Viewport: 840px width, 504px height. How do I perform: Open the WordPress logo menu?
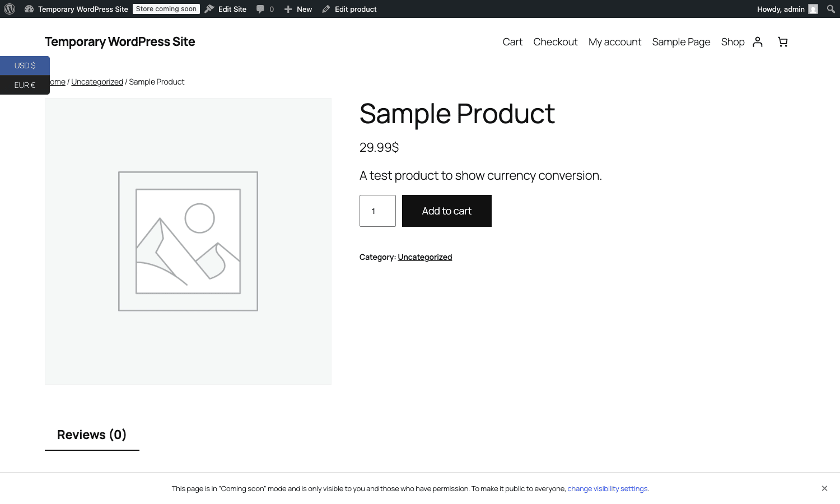coord(10,9)
